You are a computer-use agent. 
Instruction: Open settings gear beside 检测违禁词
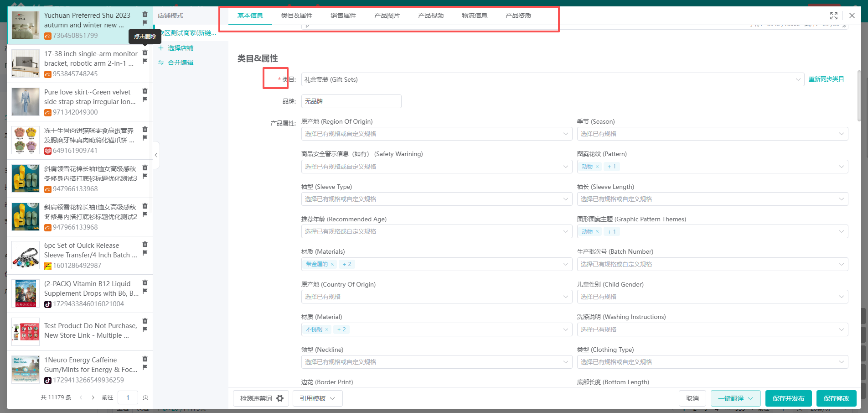pyautogui.click(x=280, y=398)
